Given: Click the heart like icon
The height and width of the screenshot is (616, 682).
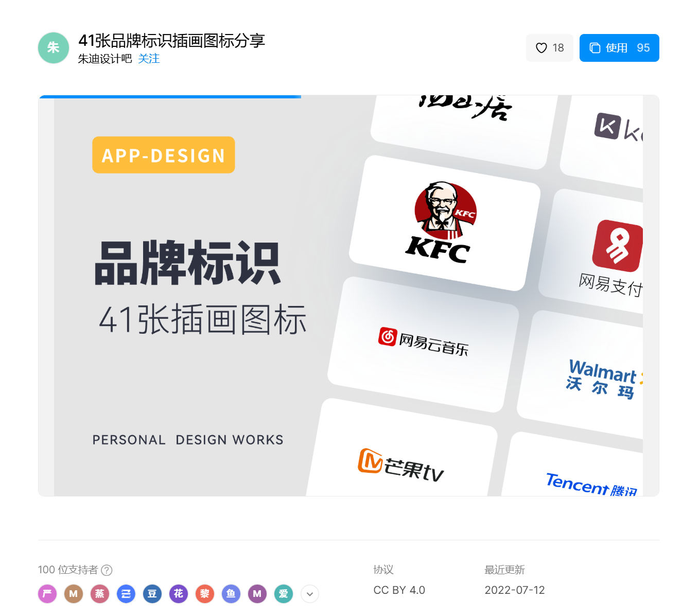Looking at the screenshot, I should click(541, 48).
